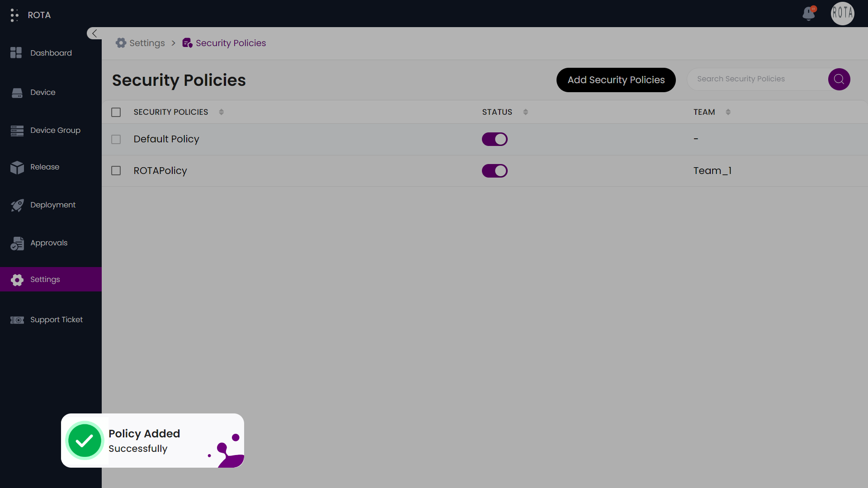868x488 pixels.
Task: Sort by the TEAM column
Action: (x=728, y=112)
